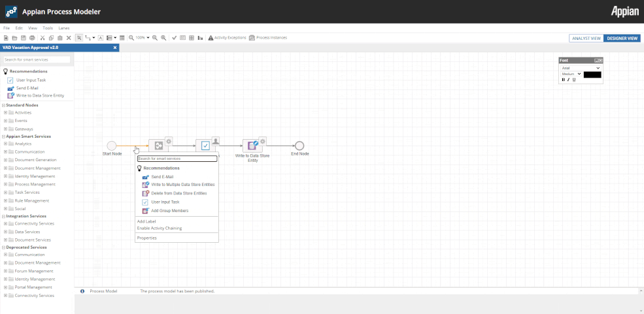Click the Zoom In magnifier icon
Viewport: 644px width, 314px height.
point(163,38)
